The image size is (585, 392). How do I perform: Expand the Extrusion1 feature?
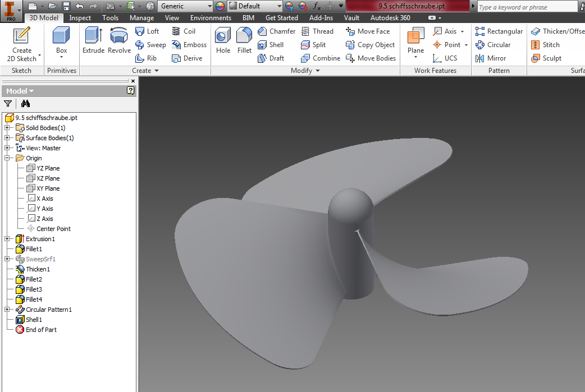(x=7, y=239)
